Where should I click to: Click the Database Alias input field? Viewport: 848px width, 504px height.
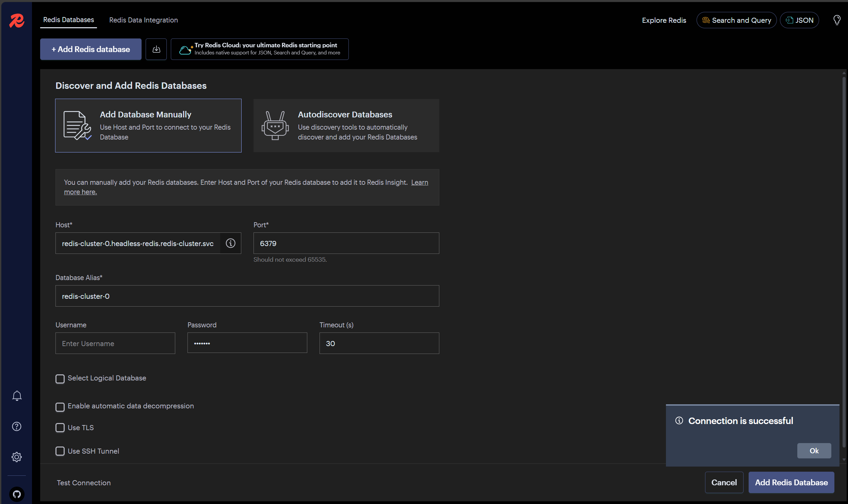tap(247, 296)
